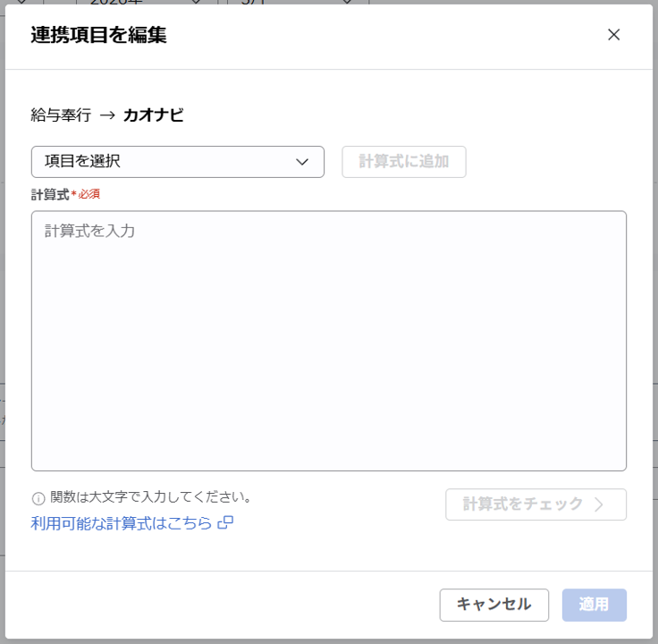Click the キャンセル button
The width and height of the screenshot is (658, 644).
coord(493,605)
